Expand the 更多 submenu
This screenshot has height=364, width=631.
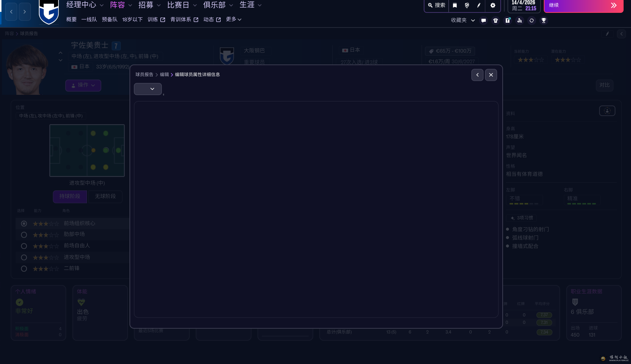point(233,19)
